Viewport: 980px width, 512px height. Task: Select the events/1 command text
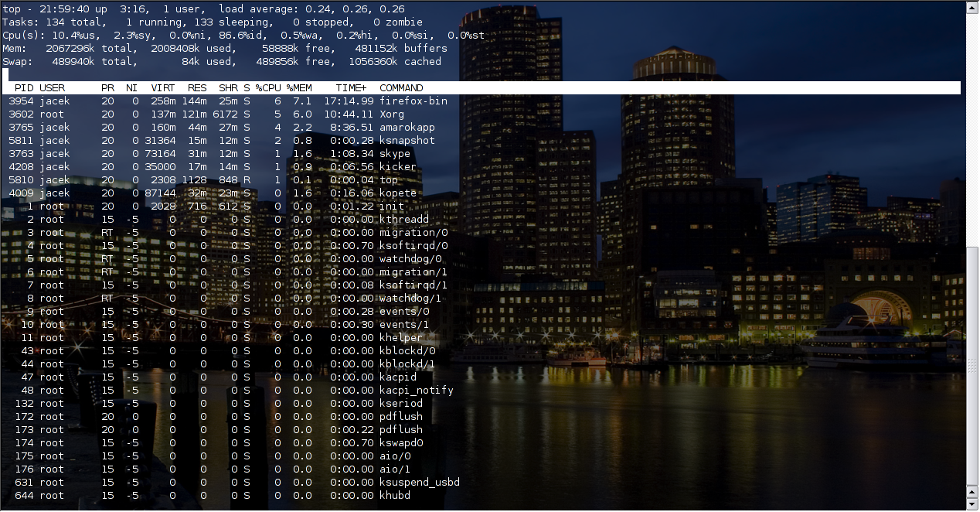coord(404,325)
